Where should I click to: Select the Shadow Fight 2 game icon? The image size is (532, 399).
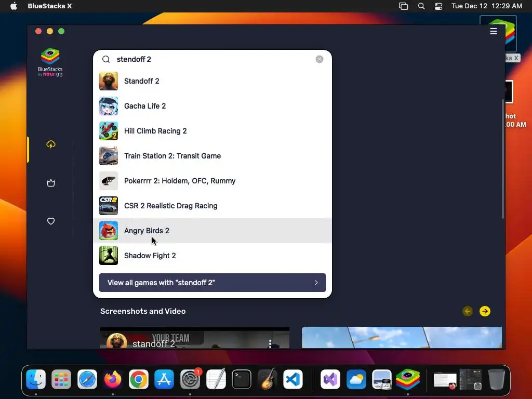[x=109, y=256]
